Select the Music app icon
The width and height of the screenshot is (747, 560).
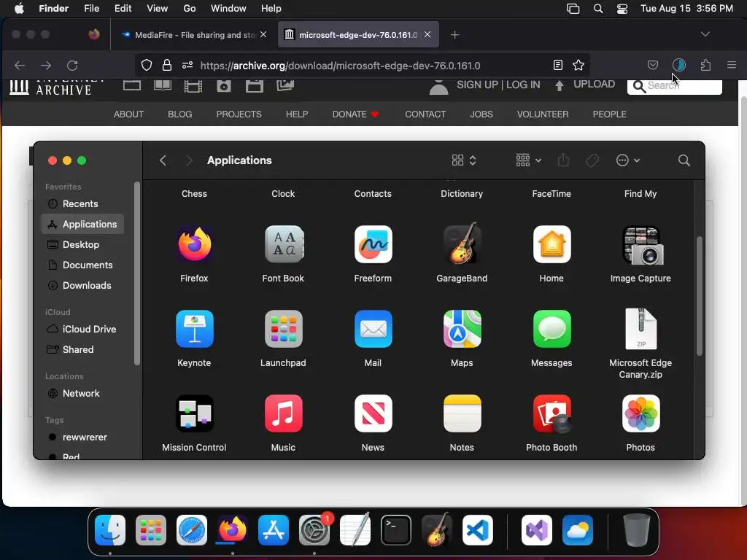point(284,413)
